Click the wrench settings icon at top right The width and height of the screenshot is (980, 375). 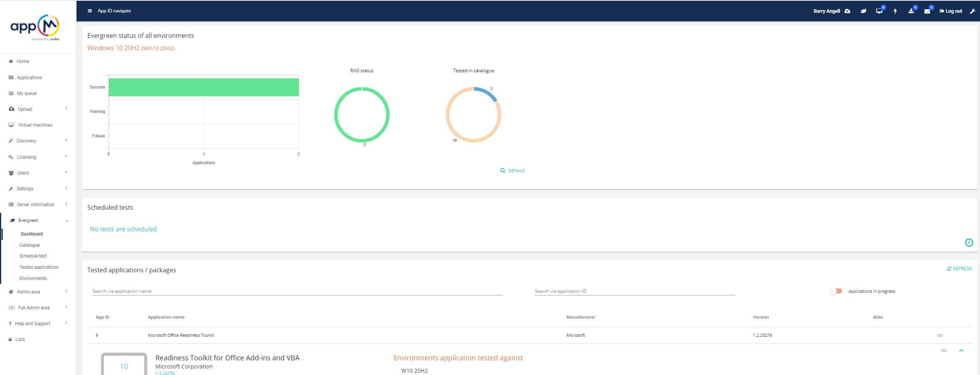click(973, 11)
